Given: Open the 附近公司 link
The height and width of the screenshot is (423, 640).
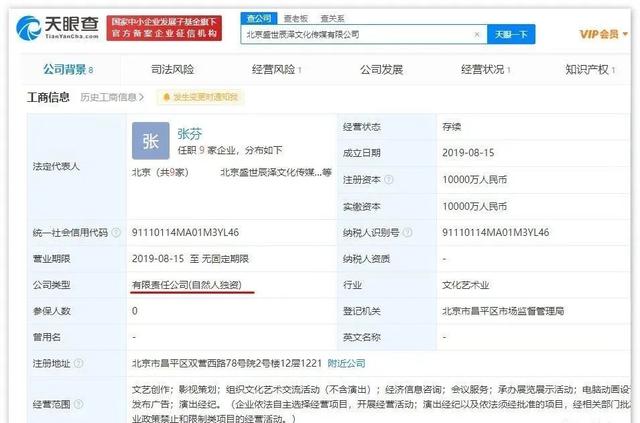Looking at the screenshot, I should 346,363.
